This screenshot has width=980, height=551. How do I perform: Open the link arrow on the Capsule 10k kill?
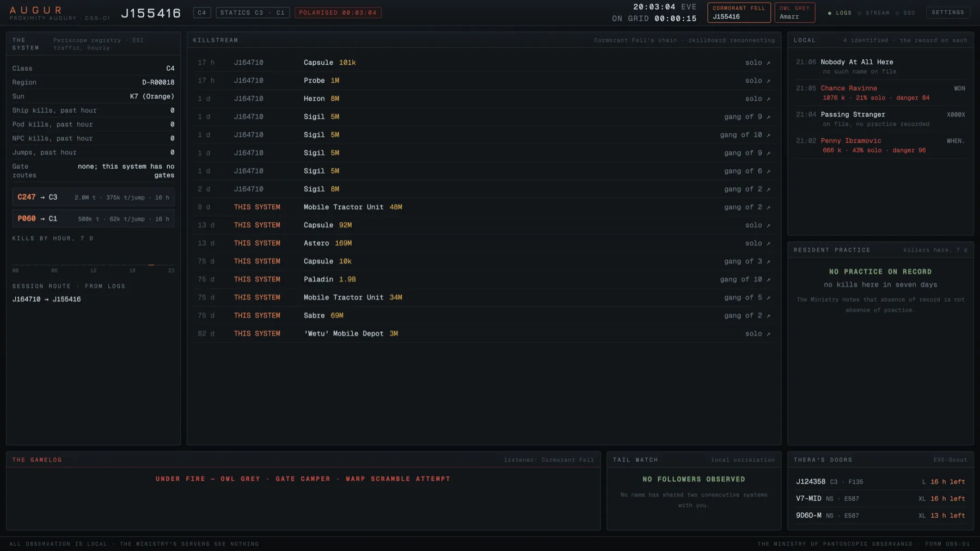click(768, 261)
